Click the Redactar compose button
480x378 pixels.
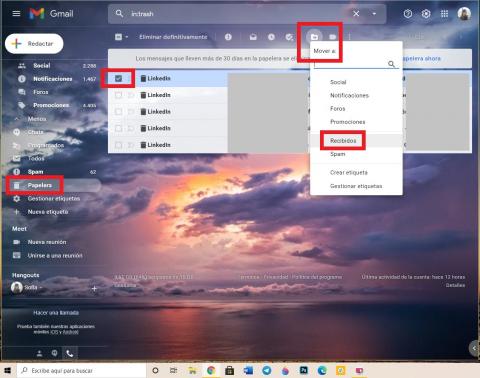coord(34,44)
